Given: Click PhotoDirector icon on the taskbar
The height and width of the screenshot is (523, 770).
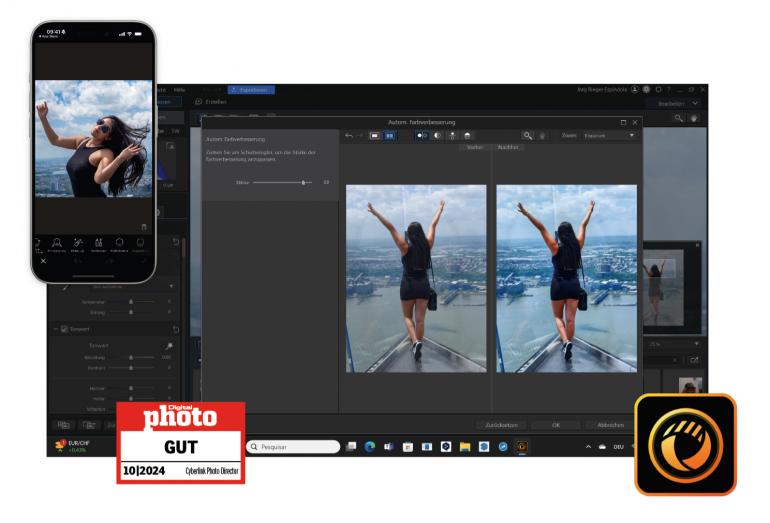Looking at the screenshot, I should 522,446.
